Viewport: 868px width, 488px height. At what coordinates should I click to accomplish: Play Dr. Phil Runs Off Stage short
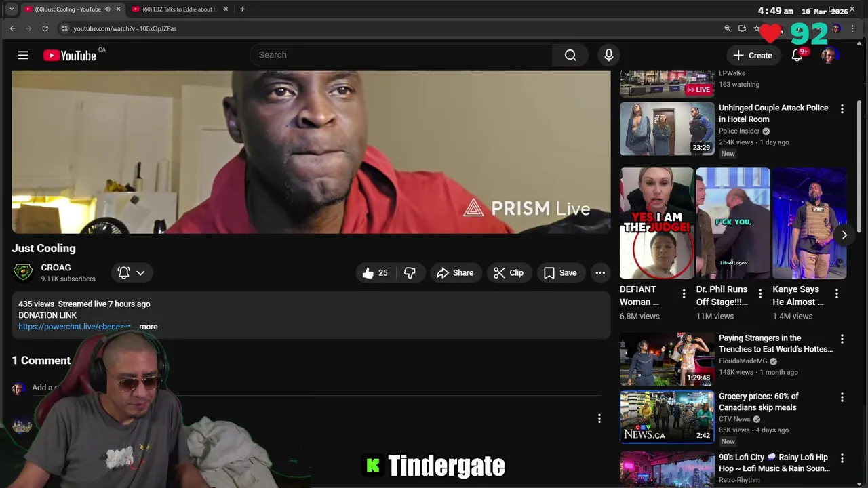pos(733,223)
